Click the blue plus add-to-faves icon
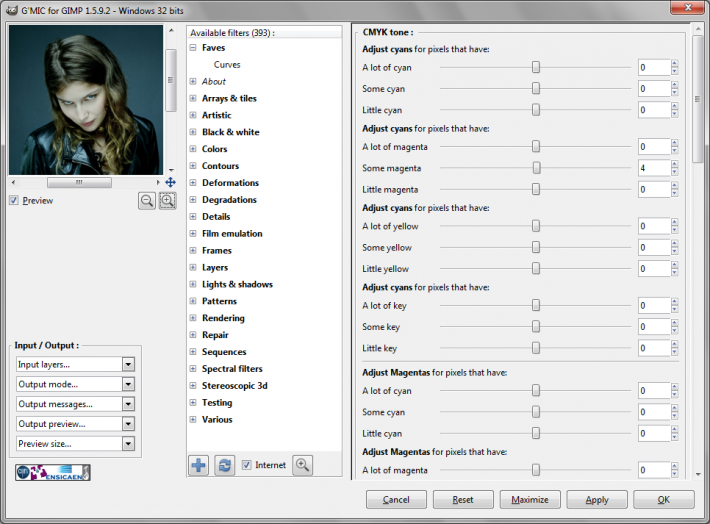This screenshot has height=524, width=710. tap(198, 465)
